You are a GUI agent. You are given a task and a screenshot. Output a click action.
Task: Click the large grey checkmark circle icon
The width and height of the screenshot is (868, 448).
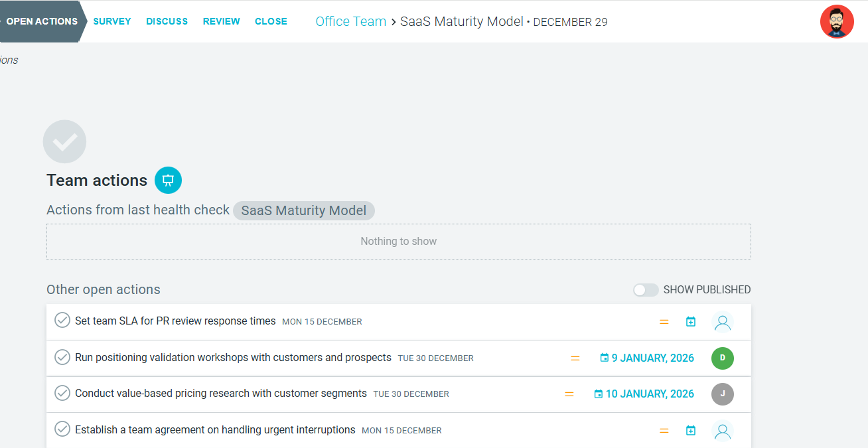point(64,141)
